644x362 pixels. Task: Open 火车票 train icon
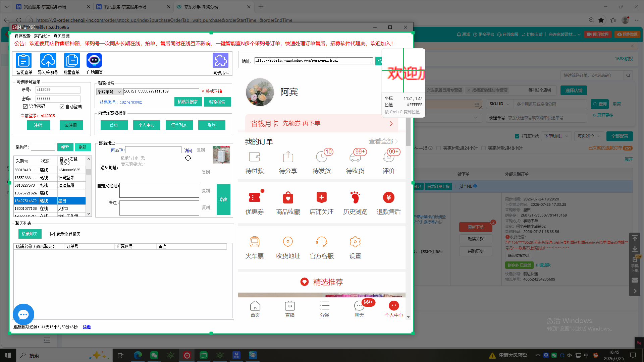pyautogui.click(x=255, y=242)
